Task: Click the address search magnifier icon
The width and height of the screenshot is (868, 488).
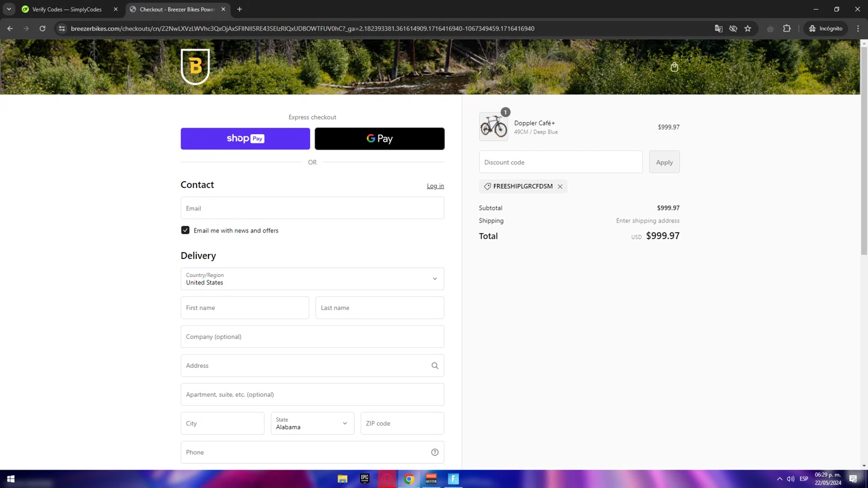Action: 435,365
